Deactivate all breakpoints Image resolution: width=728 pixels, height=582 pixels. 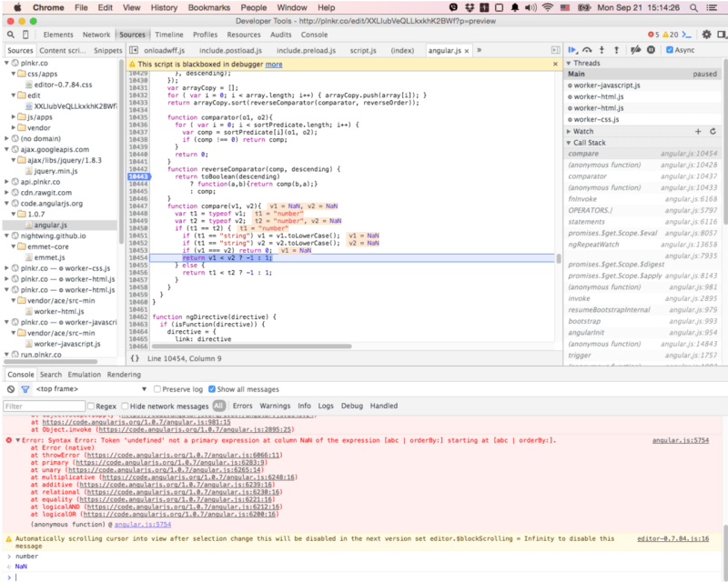[x=635, y=50]
